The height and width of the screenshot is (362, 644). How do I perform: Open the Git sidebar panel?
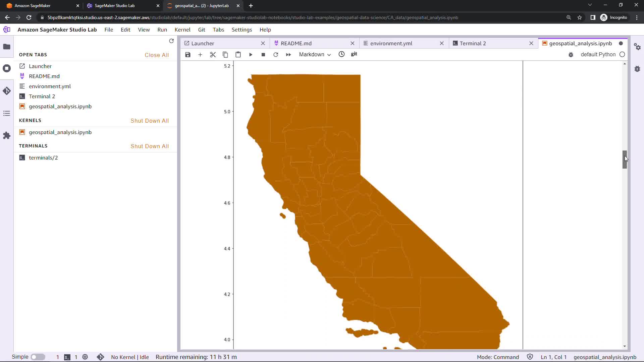[7, 91]
